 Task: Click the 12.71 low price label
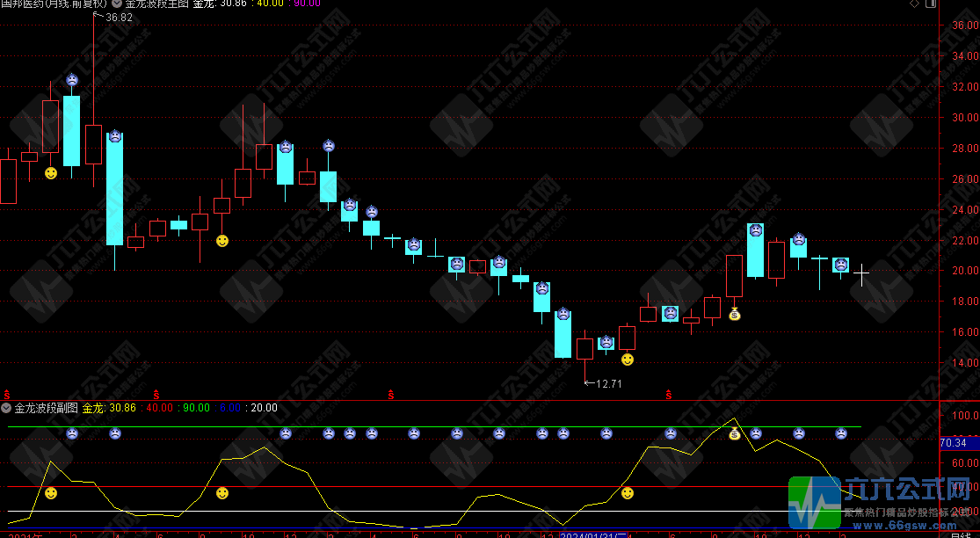[x=608, y=384]
